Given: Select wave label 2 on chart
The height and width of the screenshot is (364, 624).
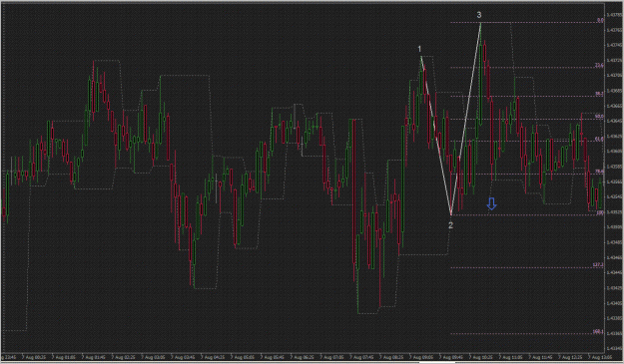Looking at the screenshot, I should pyautogui.click(x=450, y=225).
